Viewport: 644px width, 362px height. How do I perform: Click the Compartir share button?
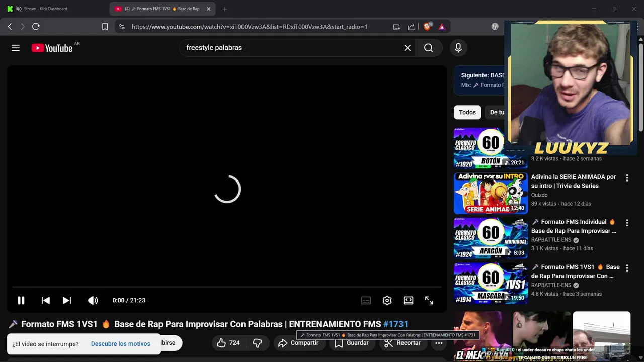click(x=298, y=343)
